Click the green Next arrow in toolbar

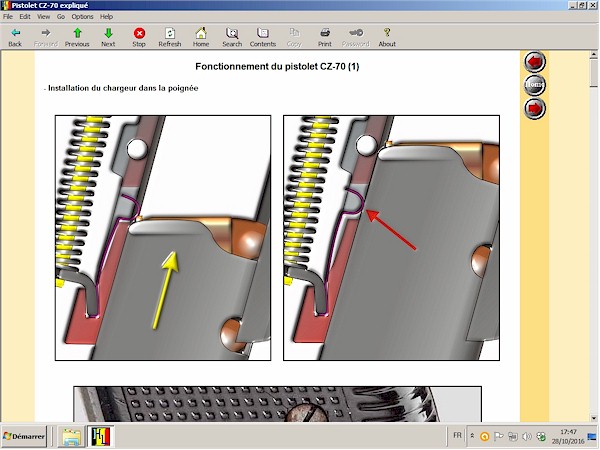[108, 37]
